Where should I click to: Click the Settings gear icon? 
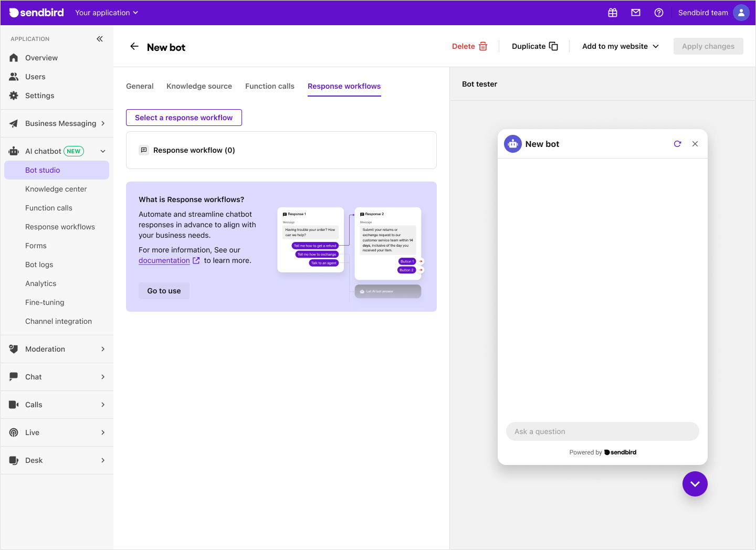[x=14, y=96]
